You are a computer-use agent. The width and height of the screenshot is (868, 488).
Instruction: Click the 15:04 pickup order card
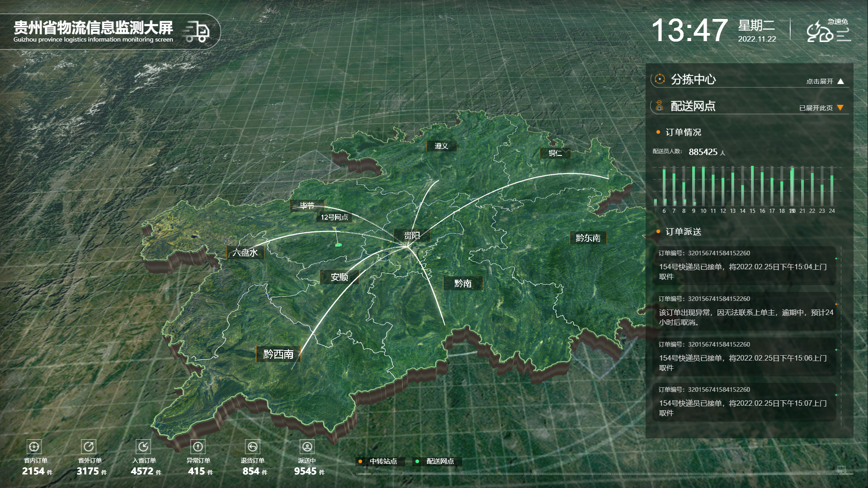point(744,266)
